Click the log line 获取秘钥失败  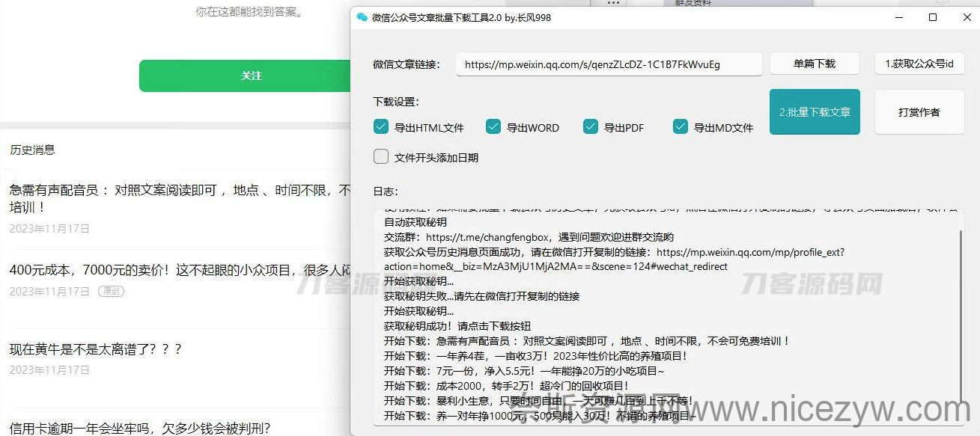click(481, 296)
